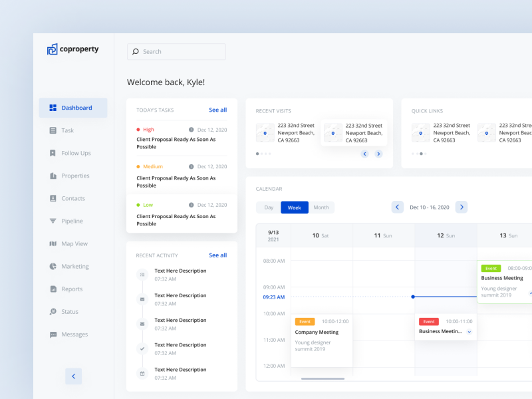Click the Task list icon in sidebar
The width and height of the screenshot is (532, 399).
click(53, 130)
